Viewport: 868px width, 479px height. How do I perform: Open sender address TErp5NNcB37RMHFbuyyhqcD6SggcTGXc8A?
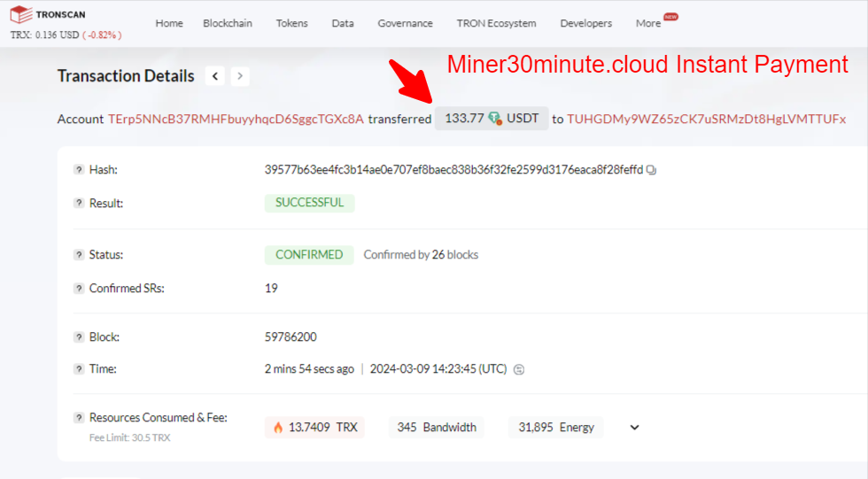236,119
